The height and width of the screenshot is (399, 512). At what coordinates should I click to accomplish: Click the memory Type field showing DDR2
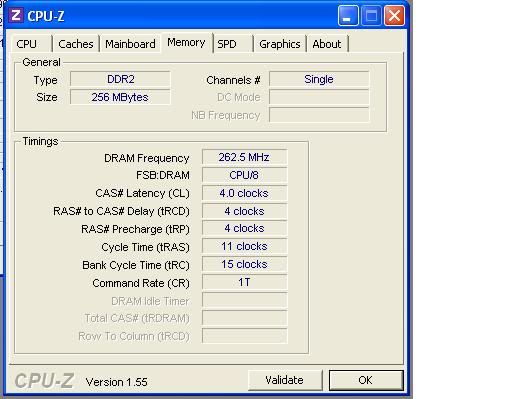[120, 79]
